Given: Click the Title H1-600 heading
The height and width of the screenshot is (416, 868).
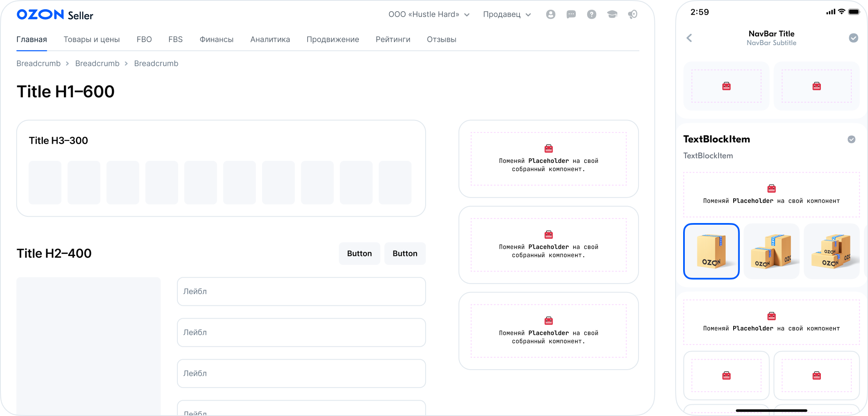Looking at the screenshot, I should 66,91.
